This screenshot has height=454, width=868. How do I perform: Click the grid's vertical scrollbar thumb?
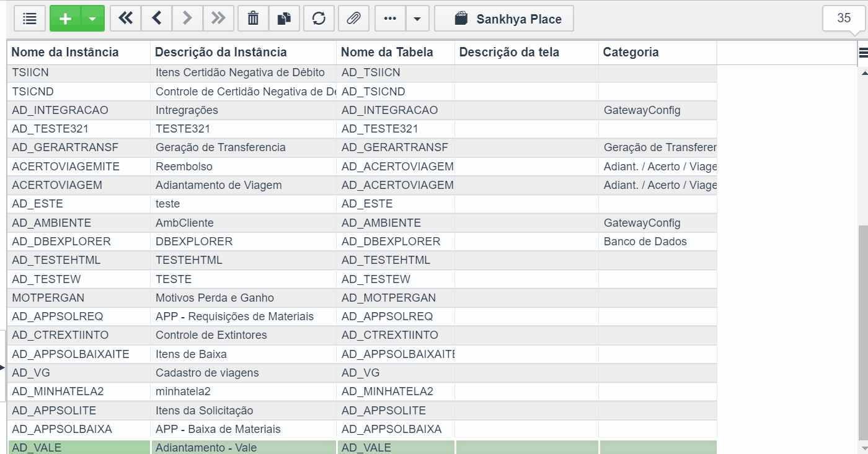[864, 331]
